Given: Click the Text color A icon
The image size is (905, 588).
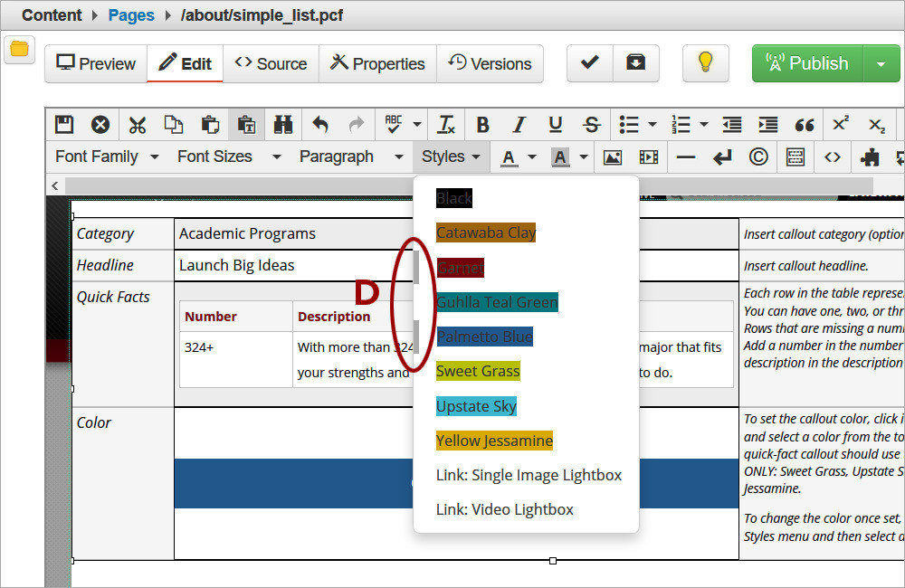Looking at the screenshot, I should point(509,157).
